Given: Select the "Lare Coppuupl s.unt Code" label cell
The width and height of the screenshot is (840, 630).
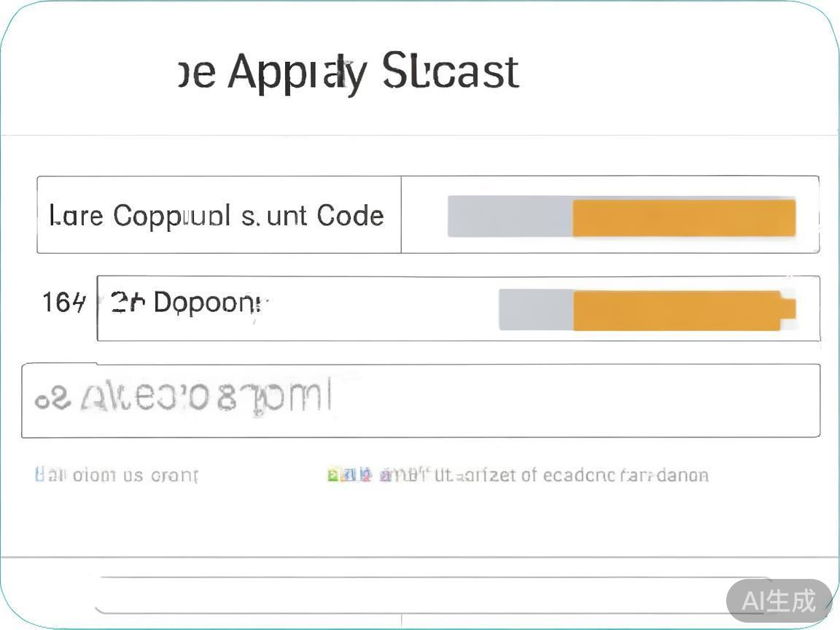Looking at the screenshot, I should pyautogui.click(x=218, y=215).
